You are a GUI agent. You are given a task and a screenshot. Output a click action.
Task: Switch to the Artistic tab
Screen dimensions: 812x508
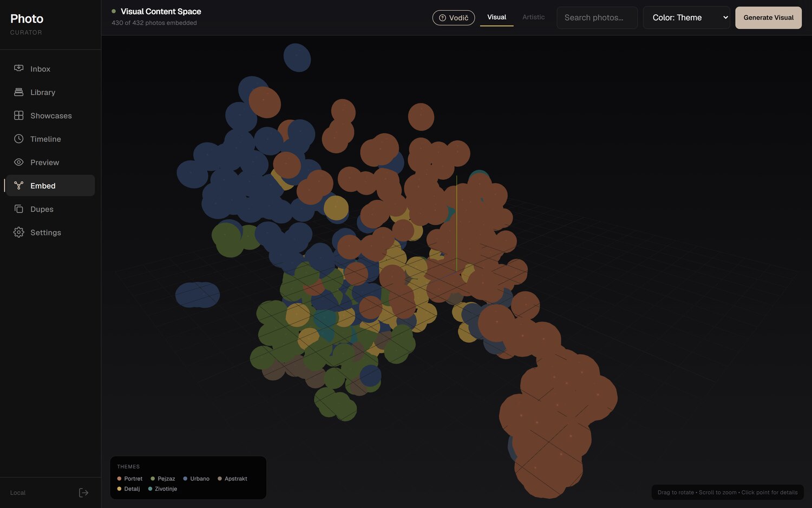click(x=533, y=17)
